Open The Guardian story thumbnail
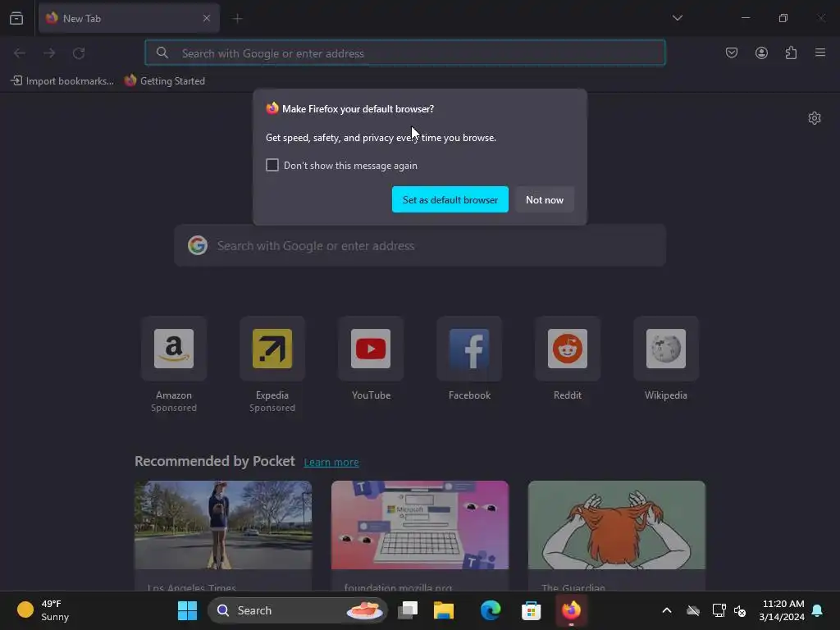The height and width of the screenshot is (630, 840). [x=617, y=525]
